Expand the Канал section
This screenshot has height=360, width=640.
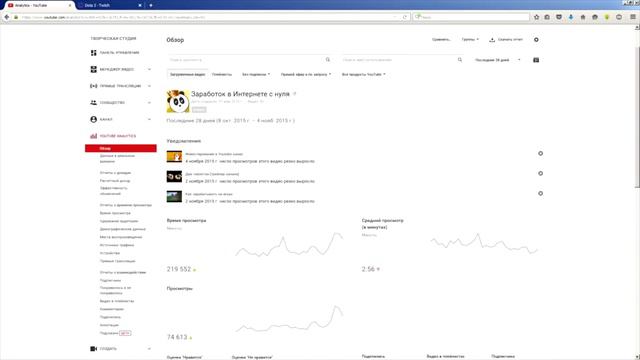[x=149, y=120]
